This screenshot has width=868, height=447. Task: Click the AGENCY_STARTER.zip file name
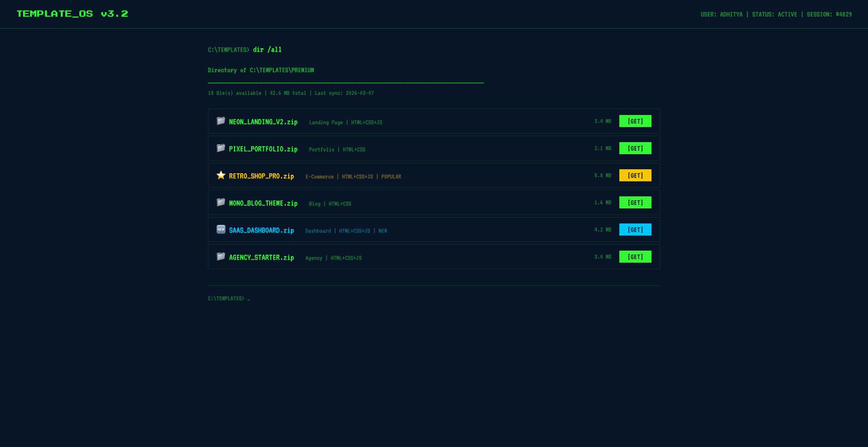coord(261,258)
